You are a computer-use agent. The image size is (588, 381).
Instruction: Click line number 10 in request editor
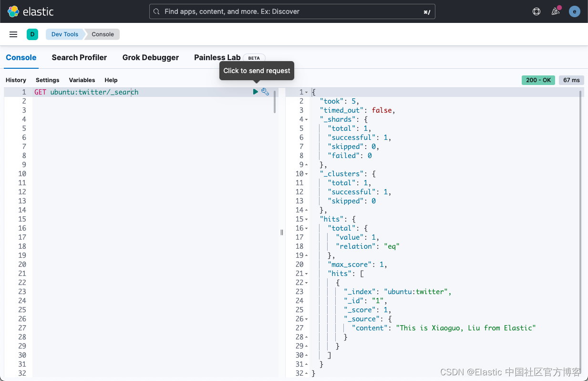coord(22,174)
